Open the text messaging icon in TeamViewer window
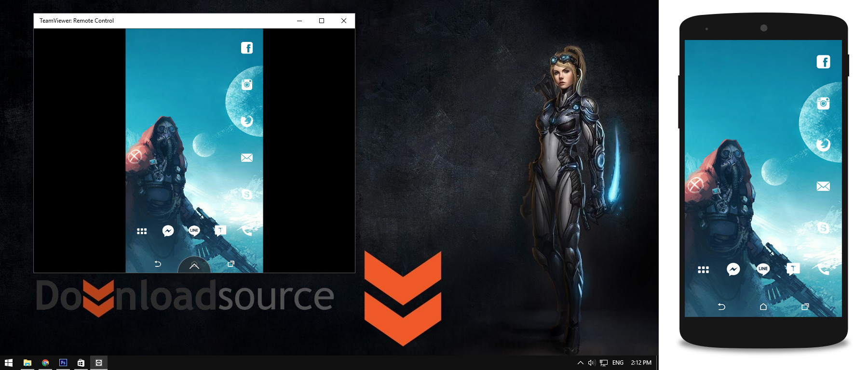The height and width of the screenshot is (370, 868). pyautogui.click(x=220, y=231)
